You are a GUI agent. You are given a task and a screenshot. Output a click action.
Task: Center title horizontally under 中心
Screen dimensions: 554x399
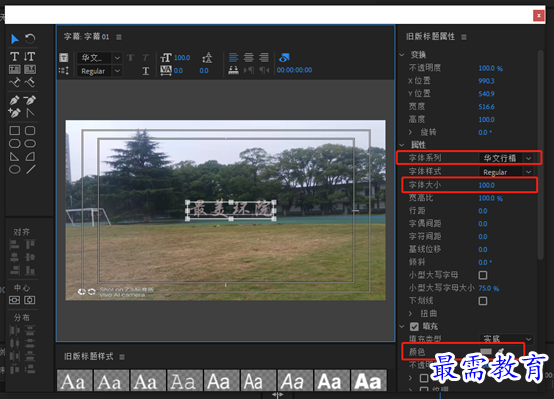pos(14,300)
